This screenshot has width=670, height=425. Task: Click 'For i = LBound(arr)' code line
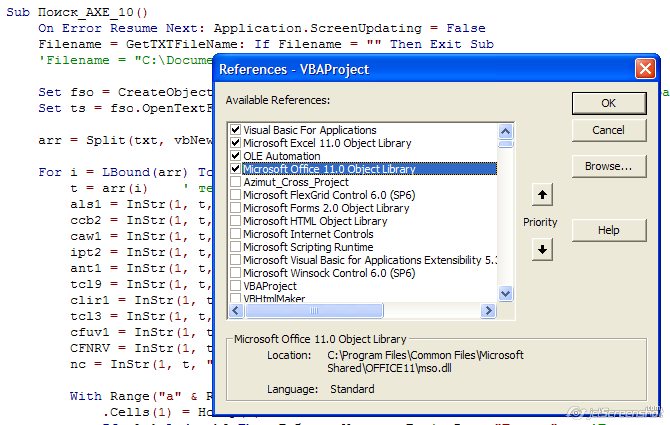click(125, 172)
